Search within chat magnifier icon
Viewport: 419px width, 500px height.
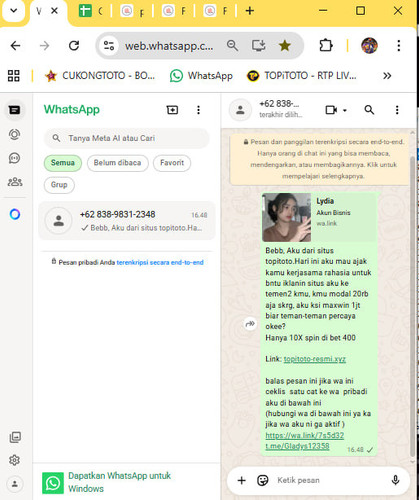click(x=369, y=110)
